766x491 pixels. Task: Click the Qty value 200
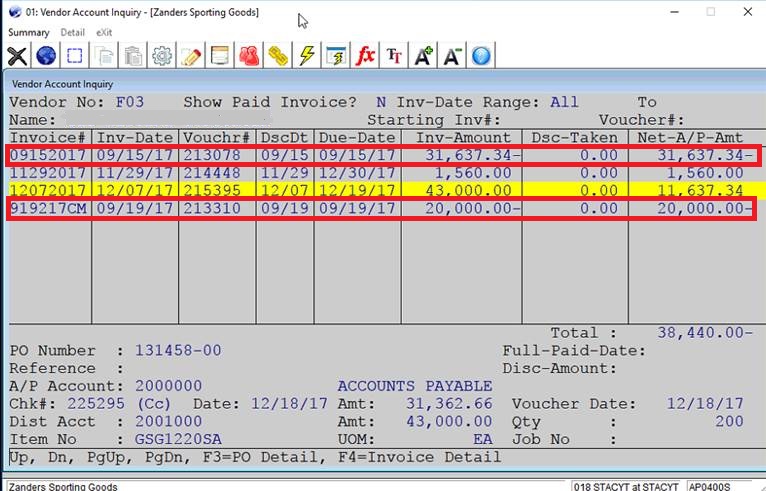click(x=729, y=421)
